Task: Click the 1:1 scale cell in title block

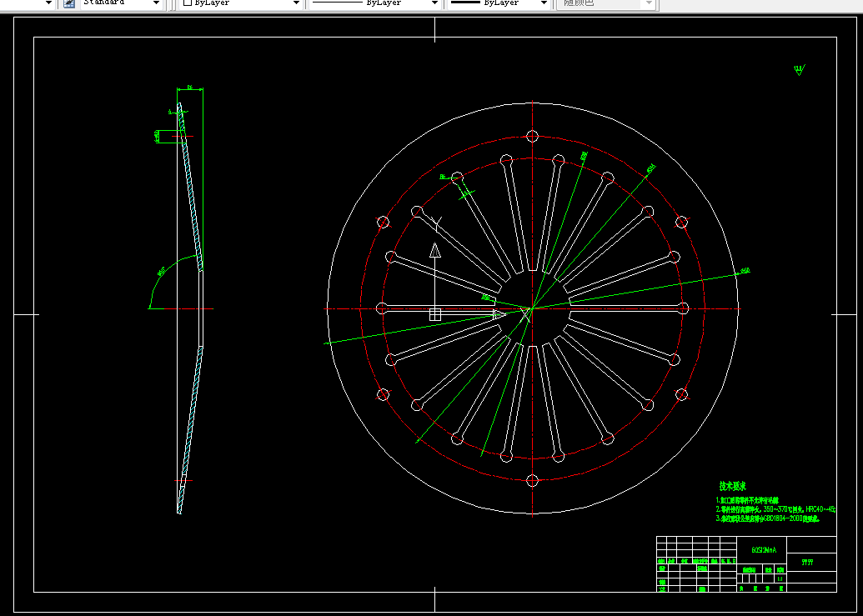Action: pyautogui.click(x=780, y=579)
